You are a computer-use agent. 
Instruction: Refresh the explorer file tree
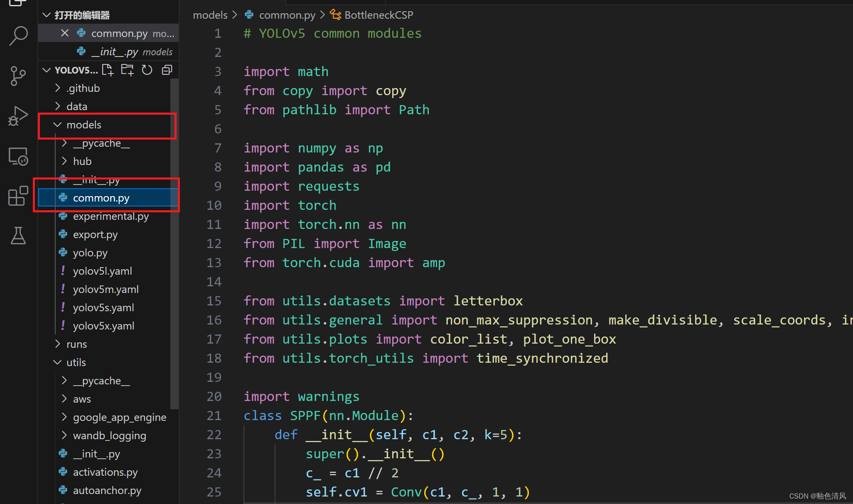pyautogui.click(x=147, y=70)
